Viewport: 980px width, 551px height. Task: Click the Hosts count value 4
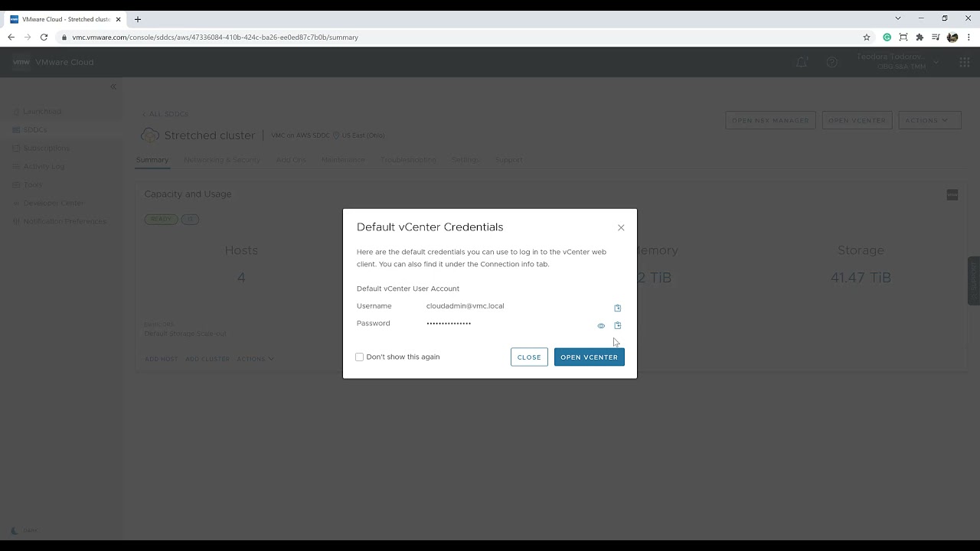tap(241, 277)
